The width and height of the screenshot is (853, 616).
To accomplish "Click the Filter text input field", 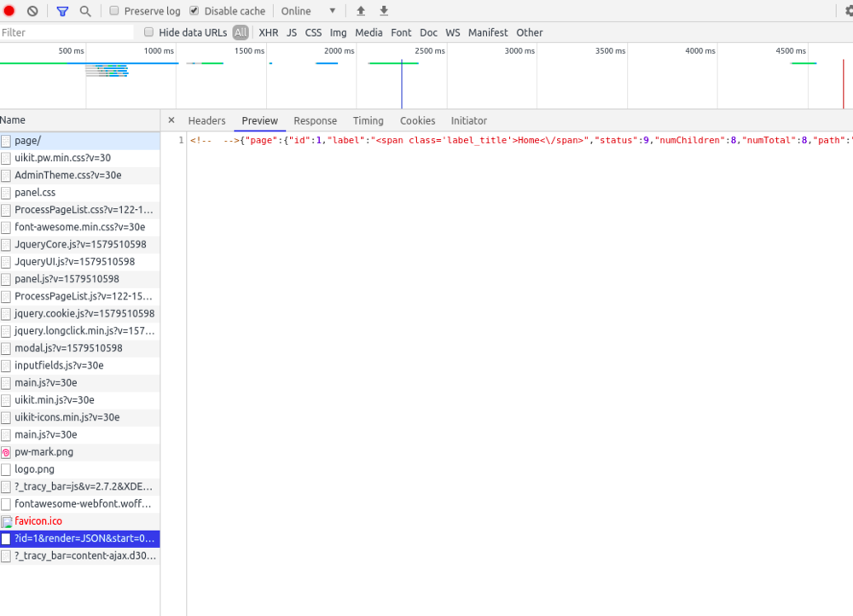I will pos(67,32).
